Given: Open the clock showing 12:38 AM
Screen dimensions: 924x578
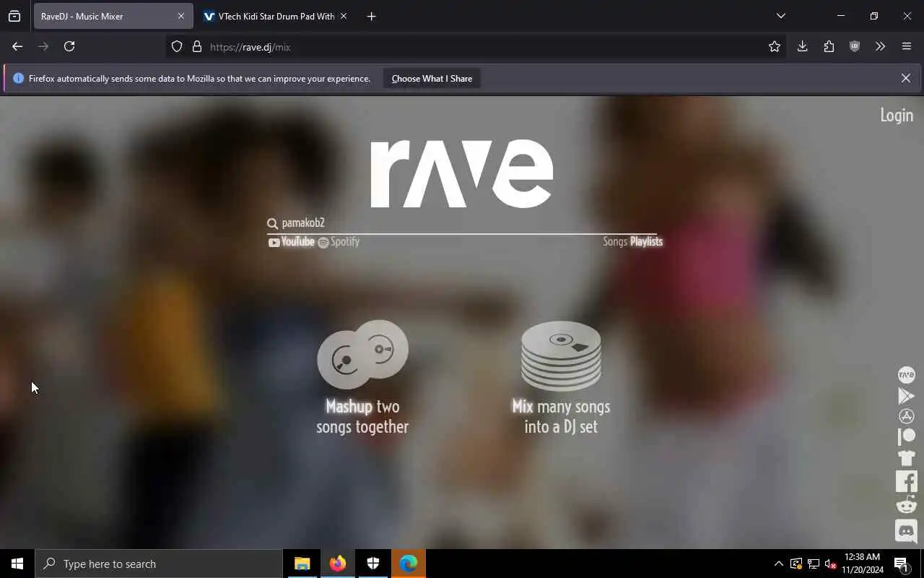Looking at the screenshot, I should [x=862, y=564].
